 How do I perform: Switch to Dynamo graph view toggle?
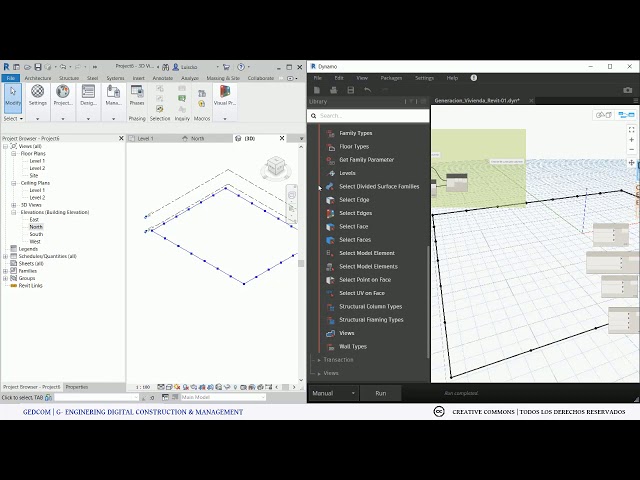tap(626, 115)
